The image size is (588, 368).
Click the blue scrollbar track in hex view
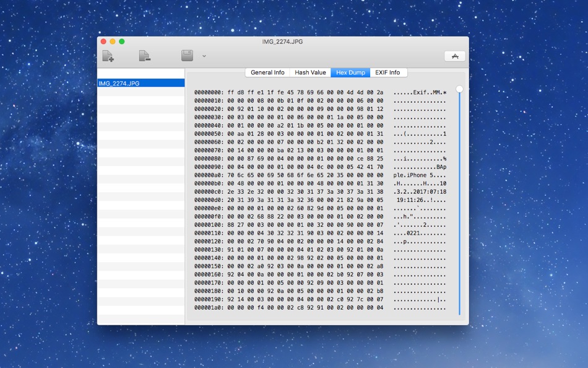[x=459, y=203]
